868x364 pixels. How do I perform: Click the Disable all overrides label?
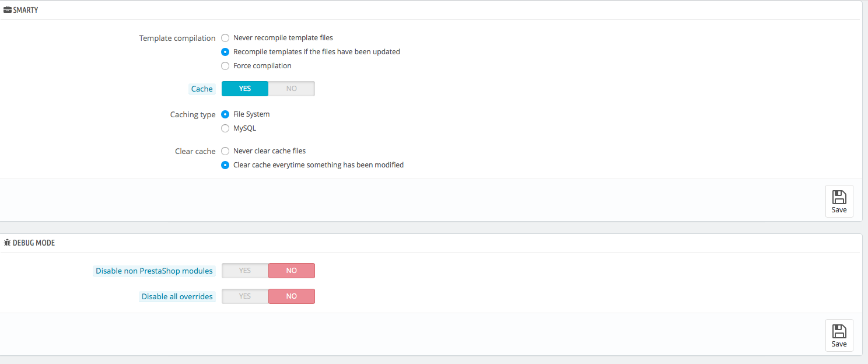177,297
